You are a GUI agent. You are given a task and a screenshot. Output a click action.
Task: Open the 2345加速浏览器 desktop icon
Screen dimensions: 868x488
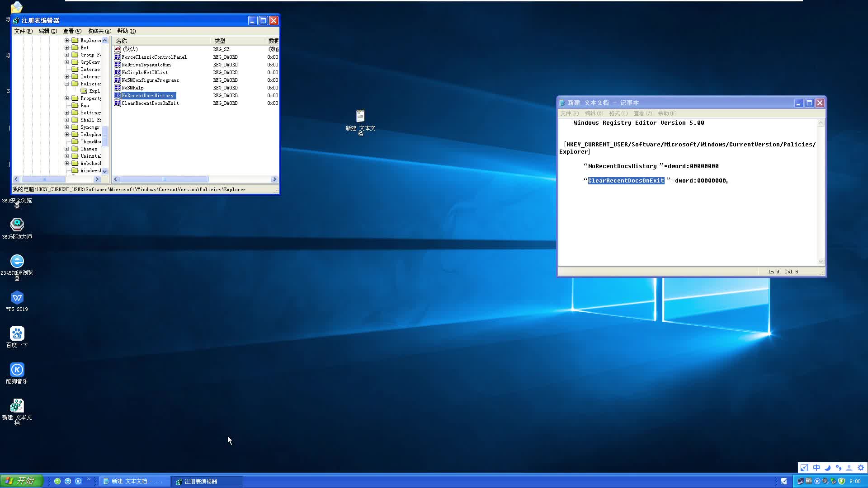(x=17, y=261)
